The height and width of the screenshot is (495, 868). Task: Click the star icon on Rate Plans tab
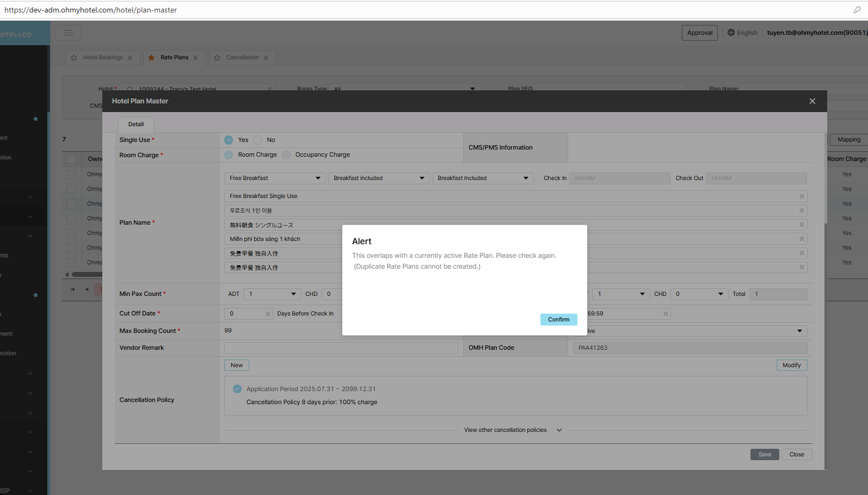pyautogui.click(x=152, y=58)
